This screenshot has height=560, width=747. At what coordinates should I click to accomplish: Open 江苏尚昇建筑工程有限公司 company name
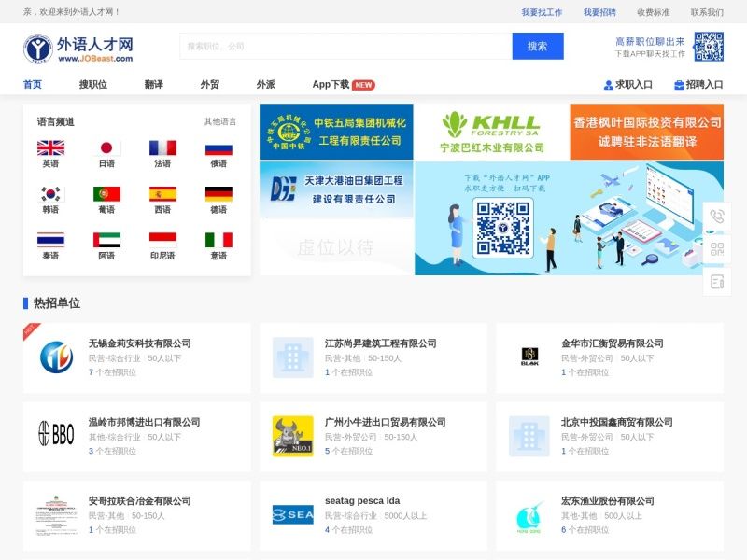[x=381, y=343]
